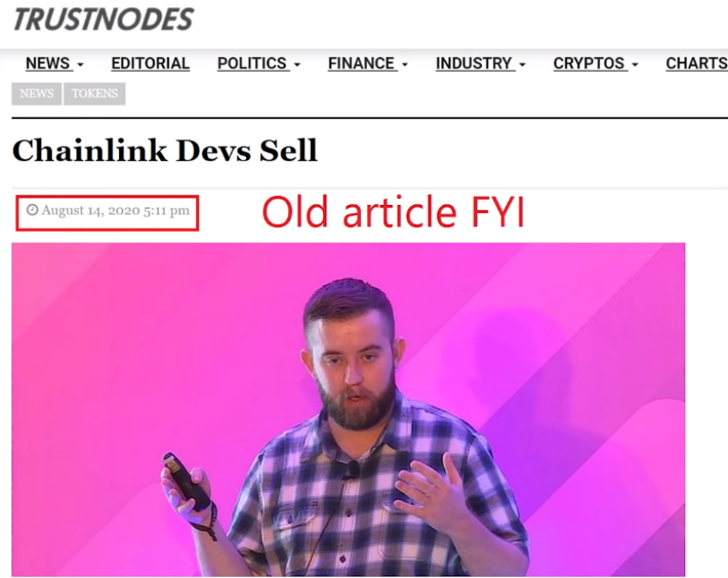Viewport: 728px width, 578px height.
Task: Open the News menu item
Action: click(x=48, y=64)
